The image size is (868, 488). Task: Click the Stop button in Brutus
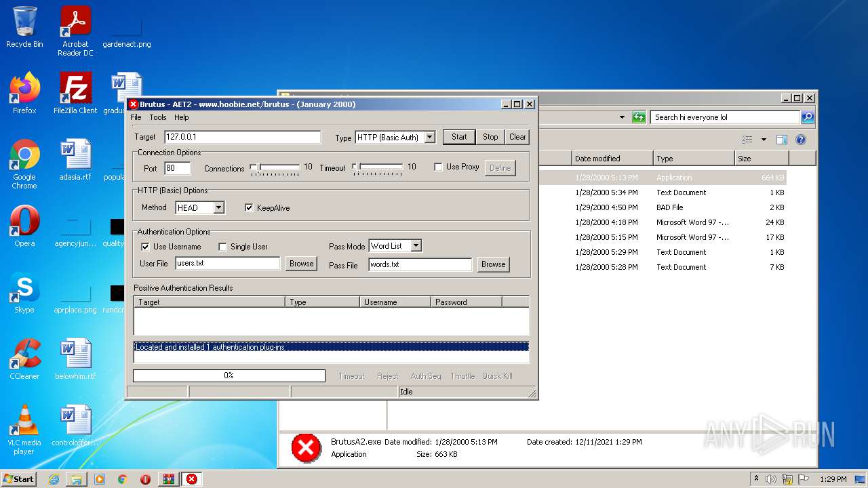(490, 137)
